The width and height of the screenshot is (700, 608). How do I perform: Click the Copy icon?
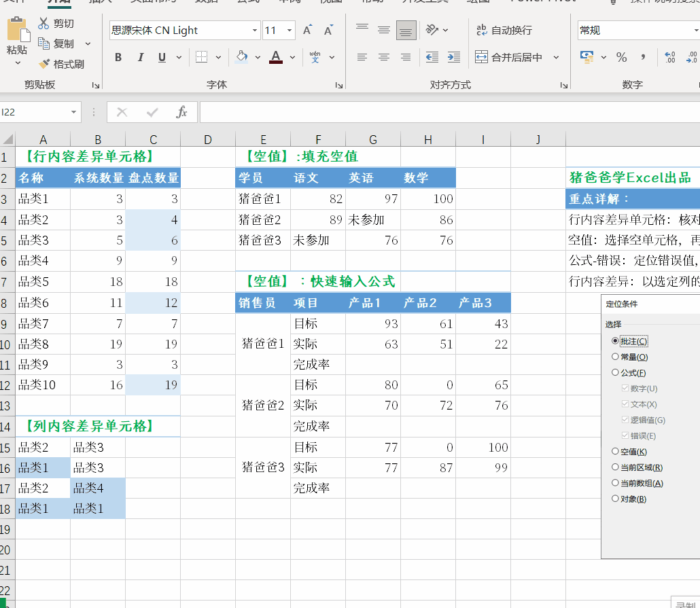[43, 43]
